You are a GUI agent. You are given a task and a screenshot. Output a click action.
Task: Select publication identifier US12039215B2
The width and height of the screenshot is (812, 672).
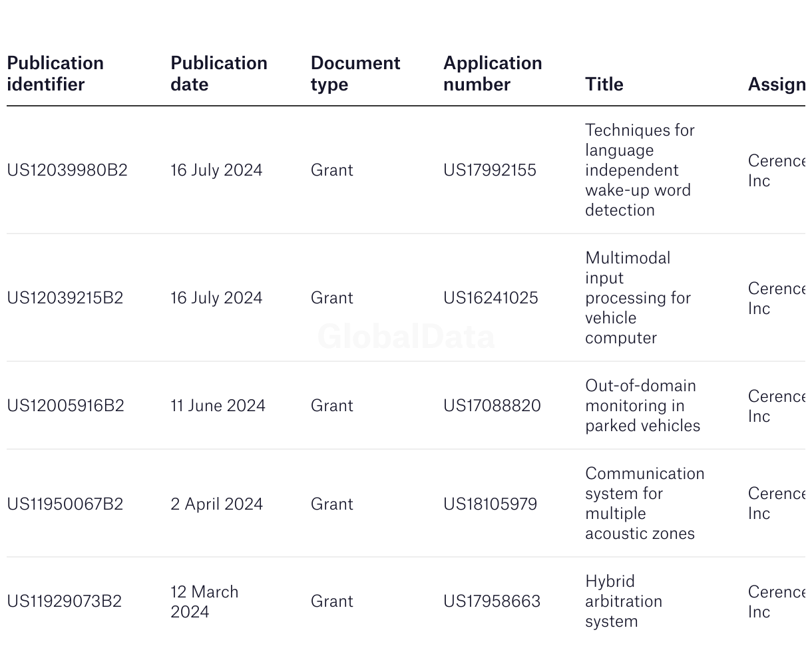pos(65,297)
